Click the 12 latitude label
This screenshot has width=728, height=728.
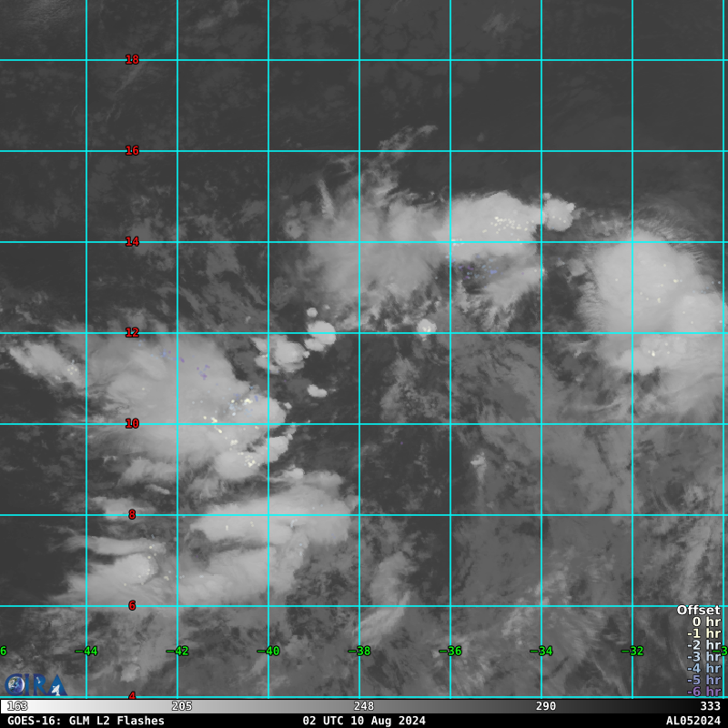(x=132, y=332)
